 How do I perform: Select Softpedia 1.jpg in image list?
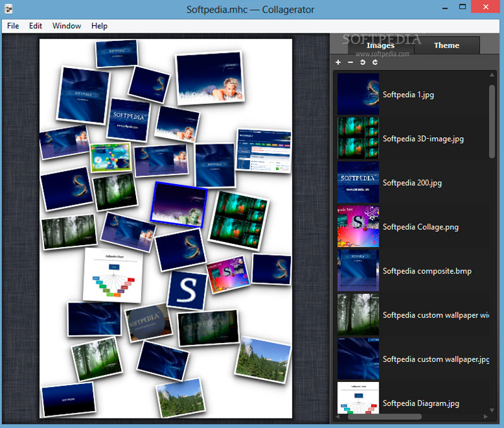pyautogui.click(x=408, y=95)
